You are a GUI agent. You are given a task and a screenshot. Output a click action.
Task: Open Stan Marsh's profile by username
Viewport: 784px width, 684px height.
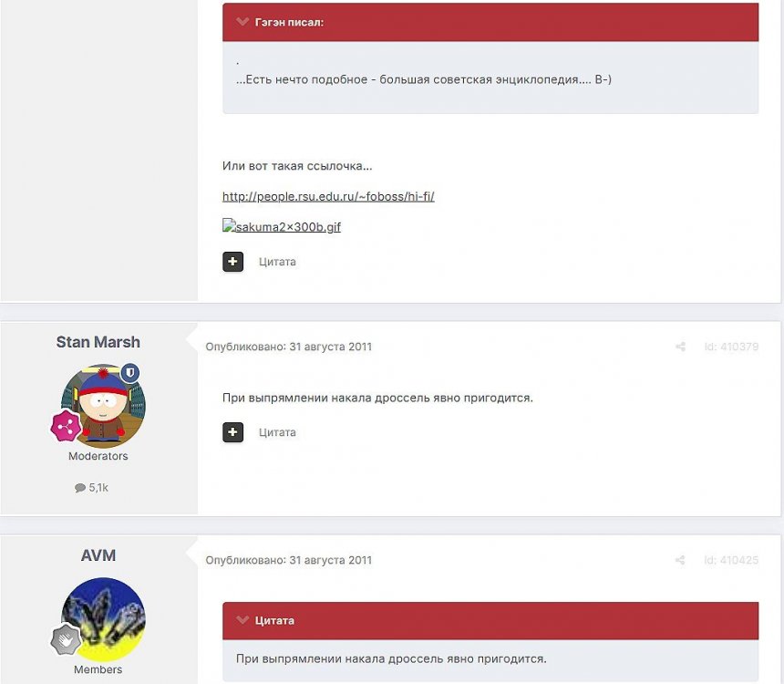pyautogui.click(x=98, y=342)
